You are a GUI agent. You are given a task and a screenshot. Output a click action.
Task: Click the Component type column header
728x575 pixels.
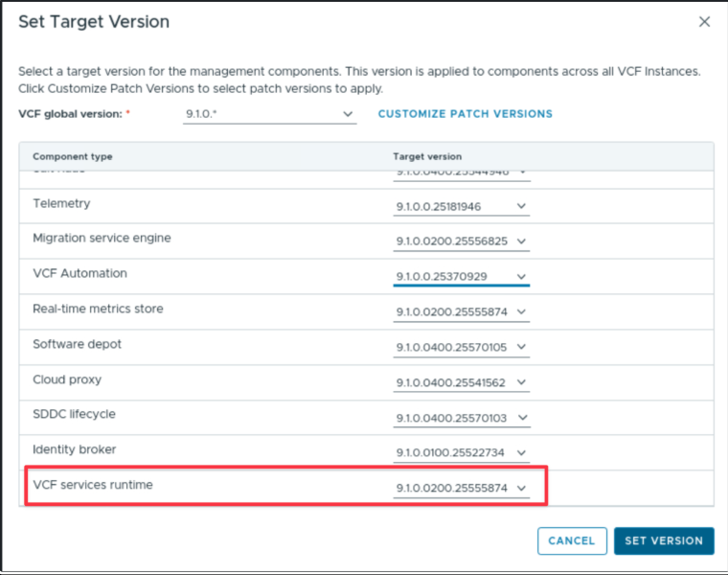click(73, 156)
